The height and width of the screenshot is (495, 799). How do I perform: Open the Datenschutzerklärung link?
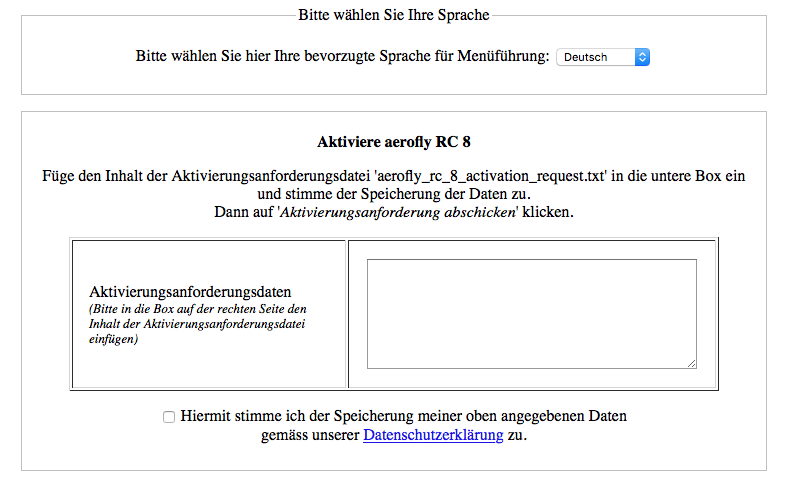(433, 435)
